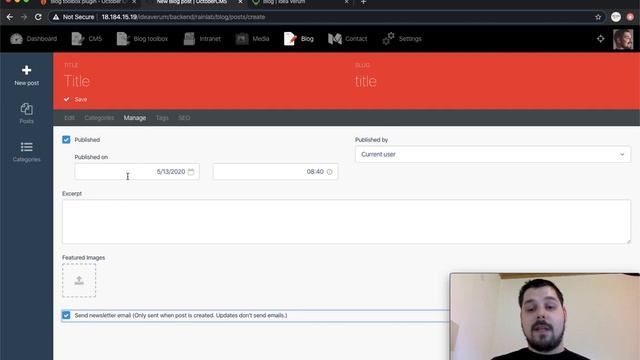Click the browser profile icon
Viewport: 640px width, 360px height.
(x=616, y=17)
